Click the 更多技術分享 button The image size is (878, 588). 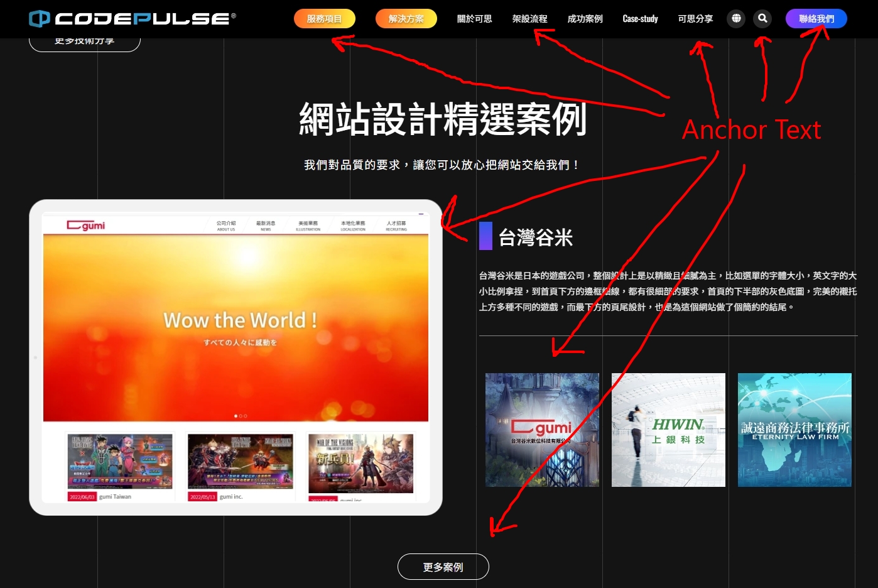tap(84, 43)
